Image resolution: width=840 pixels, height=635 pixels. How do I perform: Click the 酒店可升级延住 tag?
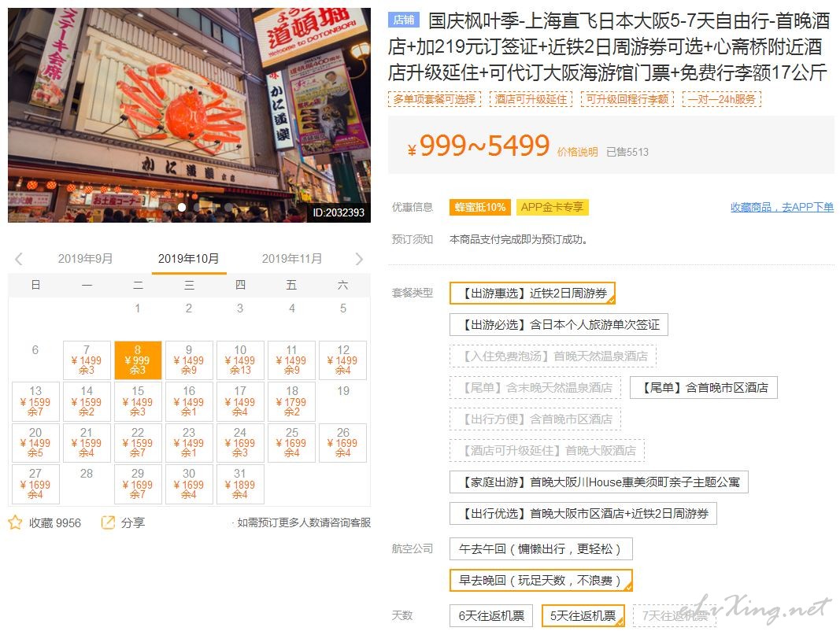pos(531,99)
